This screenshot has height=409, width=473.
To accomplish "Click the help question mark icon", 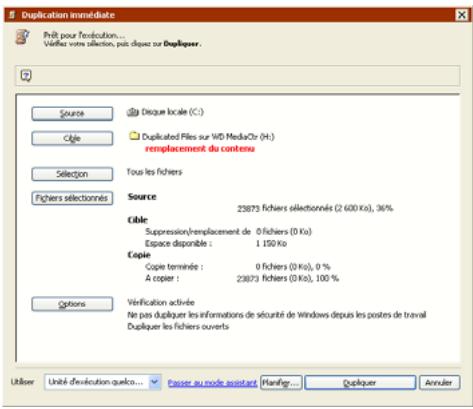I will pyautogui.click(x=26, y=76).
